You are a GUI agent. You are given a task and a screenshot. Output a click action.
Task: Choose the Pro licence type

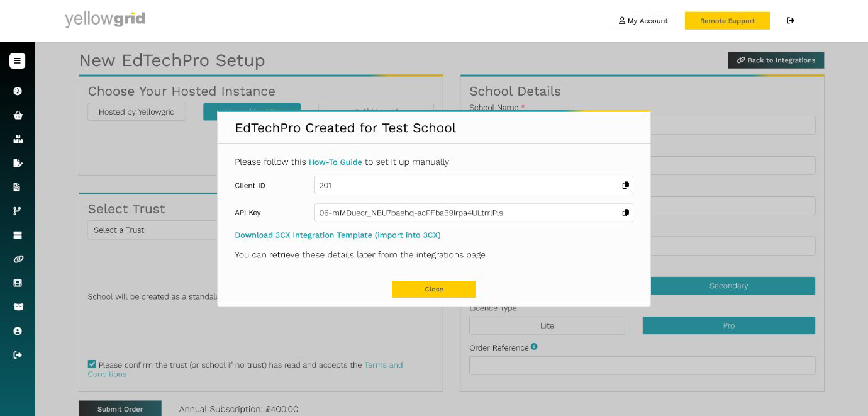click(x=728, y=325)
